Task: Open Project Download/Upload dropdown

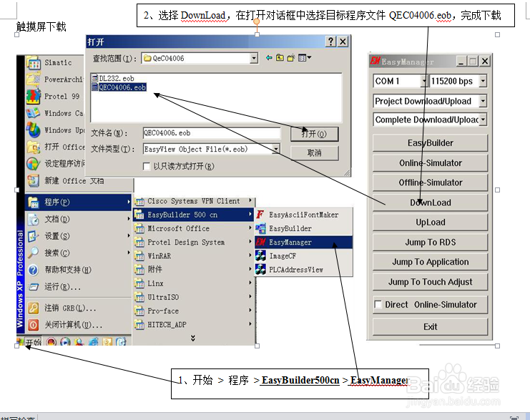Action: [x=483, y=101]
